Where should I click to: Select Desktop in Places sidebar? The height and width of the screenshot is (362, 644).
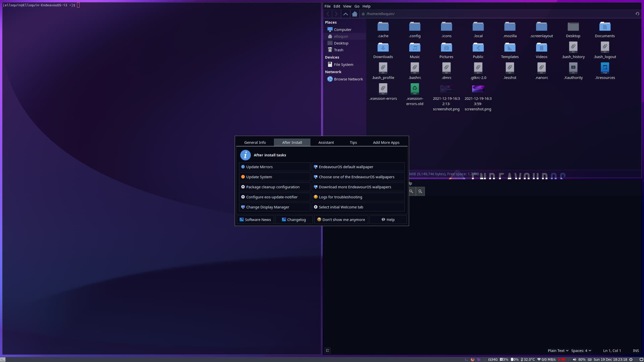(344, 43)
